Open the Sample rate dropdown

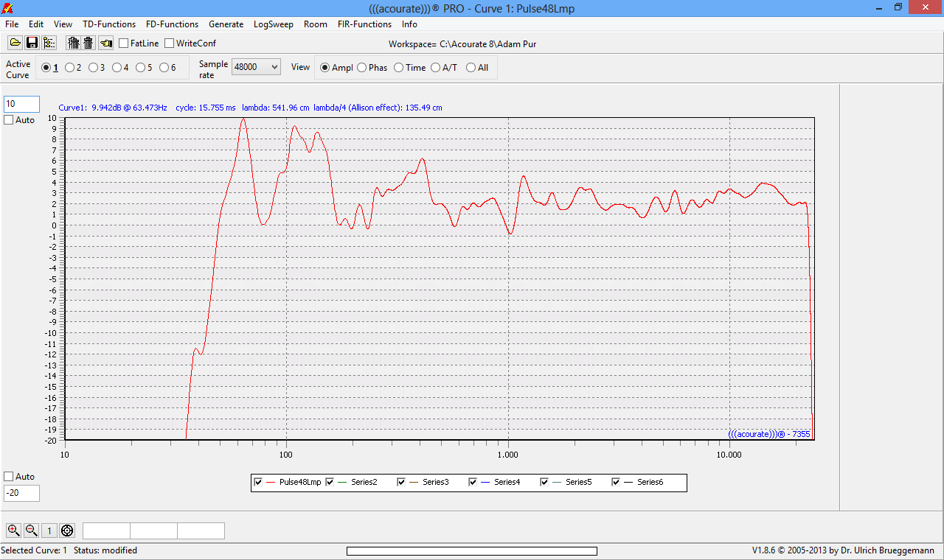point(256,67)
